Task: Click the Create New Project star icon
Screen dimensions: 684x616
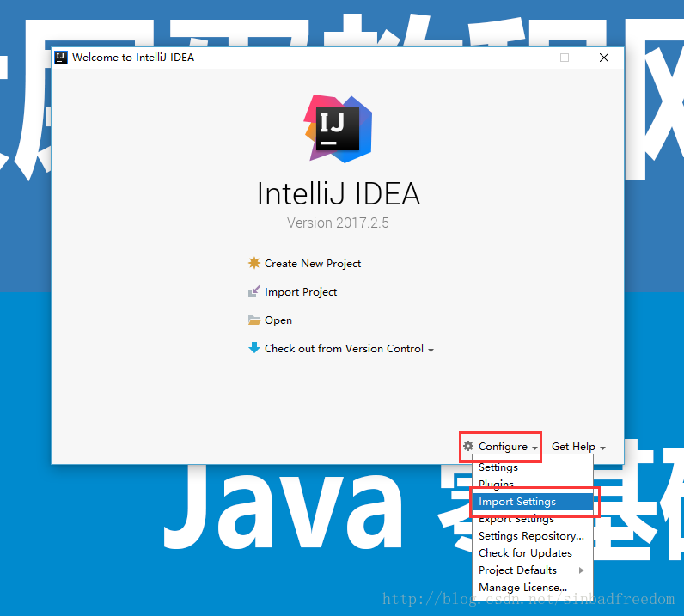Action: pyautogui.click(x=253, y=263)
